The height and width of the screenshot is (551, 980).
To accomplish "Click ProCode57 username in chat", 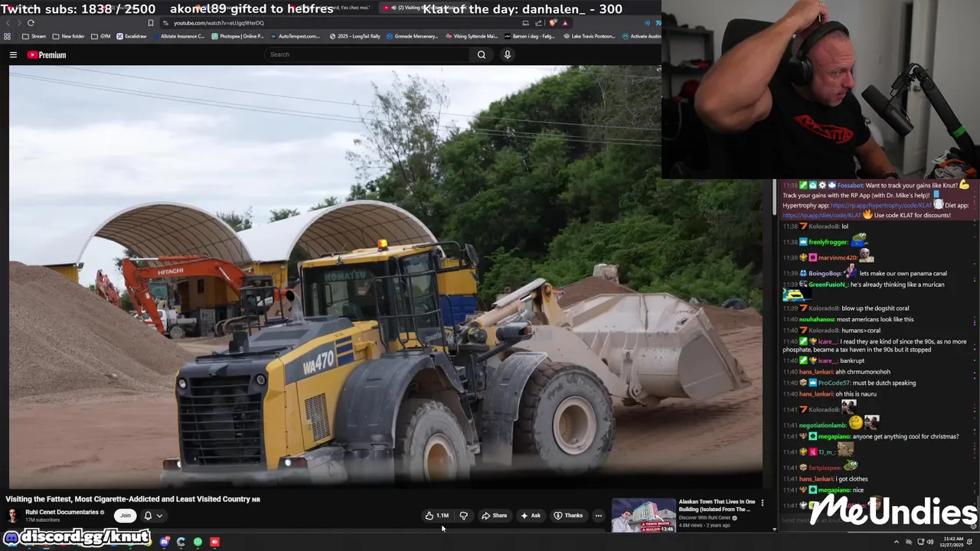I will tap(835, 383).
